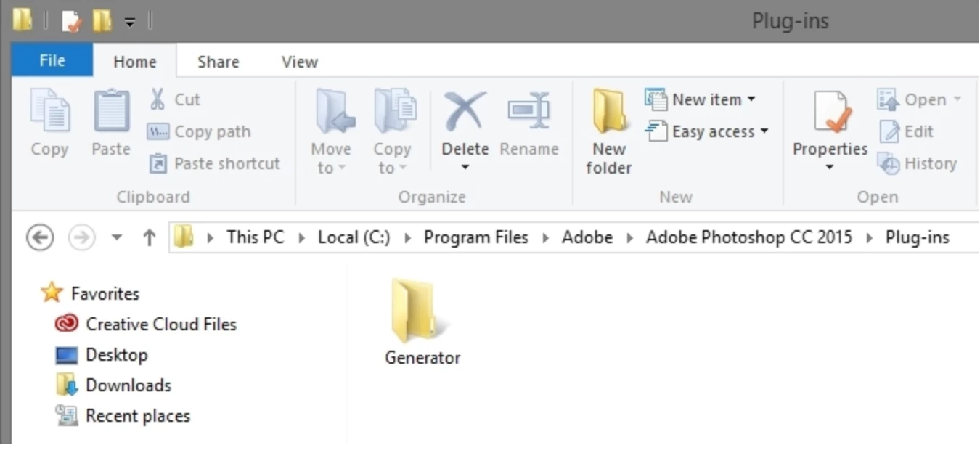Screen dimensions: 980x453
Task: Open Customize Quick Access Toolbar dropdown
Action: tap(129, 22)
